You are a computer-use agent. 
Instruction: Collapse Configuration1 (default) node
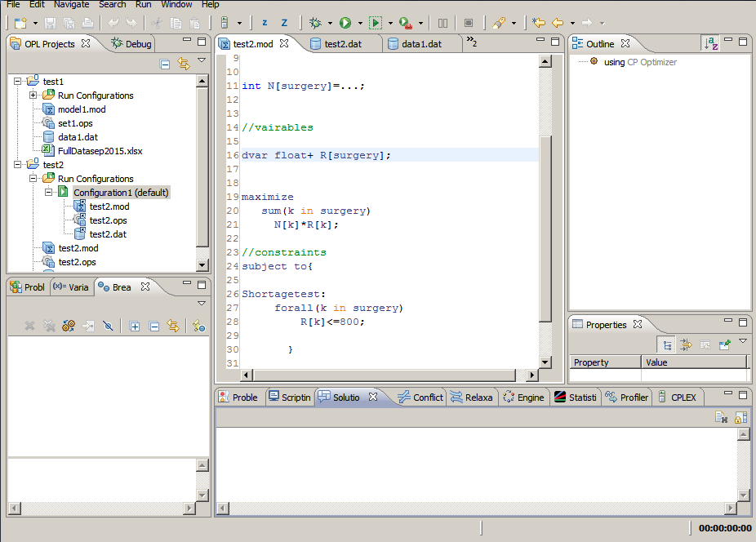click(48, 192)
